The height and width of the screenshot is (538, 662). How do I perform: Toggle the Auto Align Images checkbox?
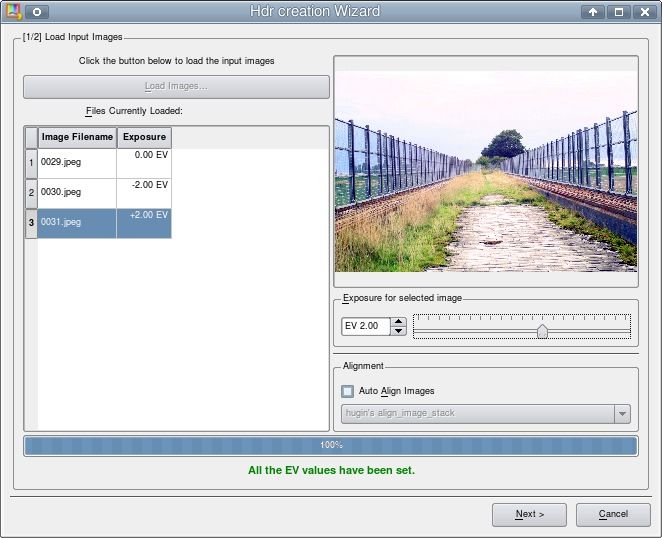[x=347, y=391]
